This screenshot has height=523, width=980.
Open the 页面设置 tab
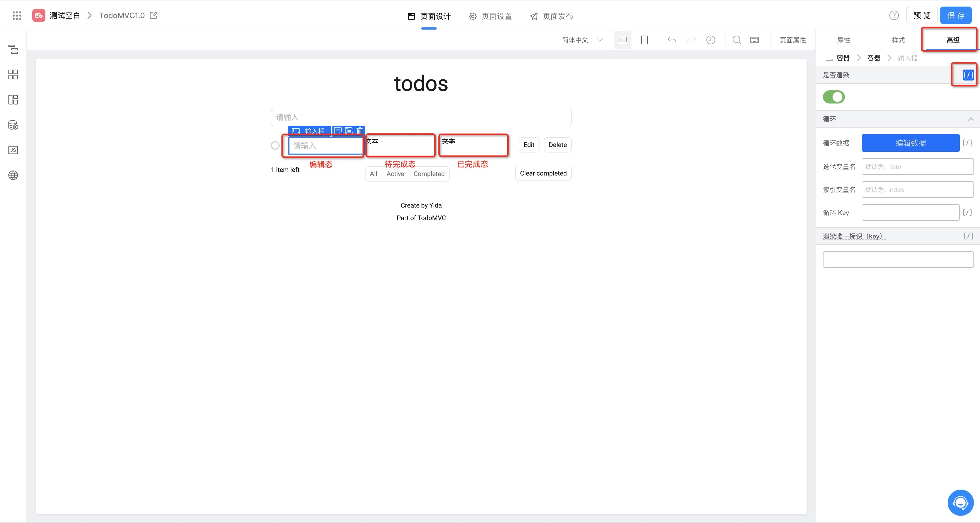(x=490, y=16)
